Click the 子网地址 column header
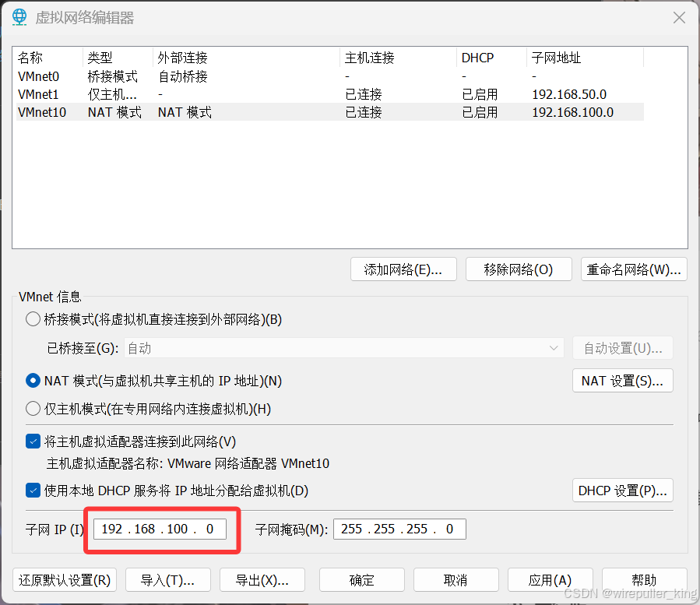The height and width of the screenshot is (605, 700). click(x=585, y=58)
